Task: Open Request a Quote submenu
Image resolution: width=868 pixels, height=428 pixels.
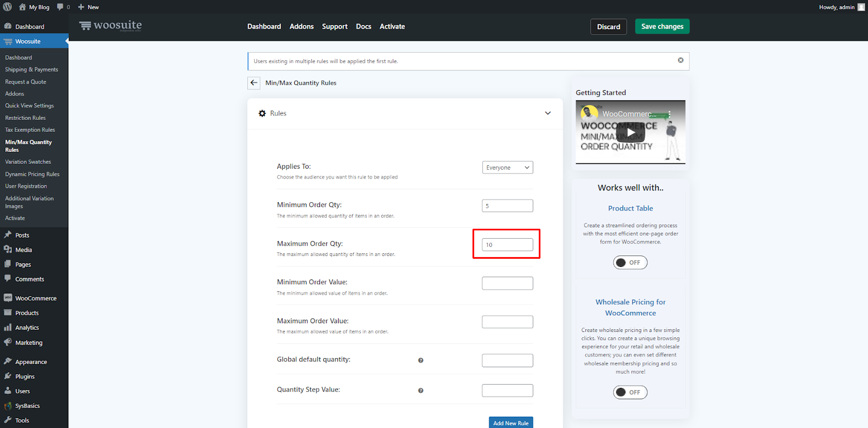Action: click(25, 82)
